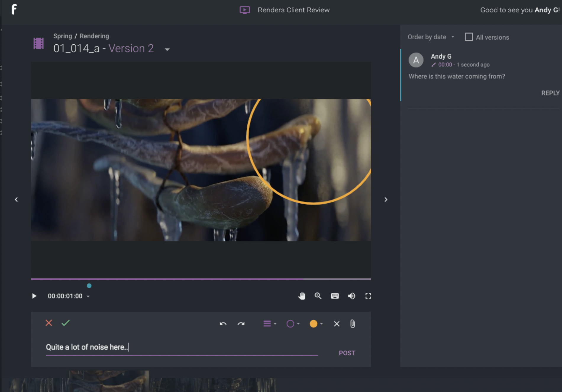Redo the annotation stroke
The width and height of the screenshot is (562, 392).
(x=241, y=324)
